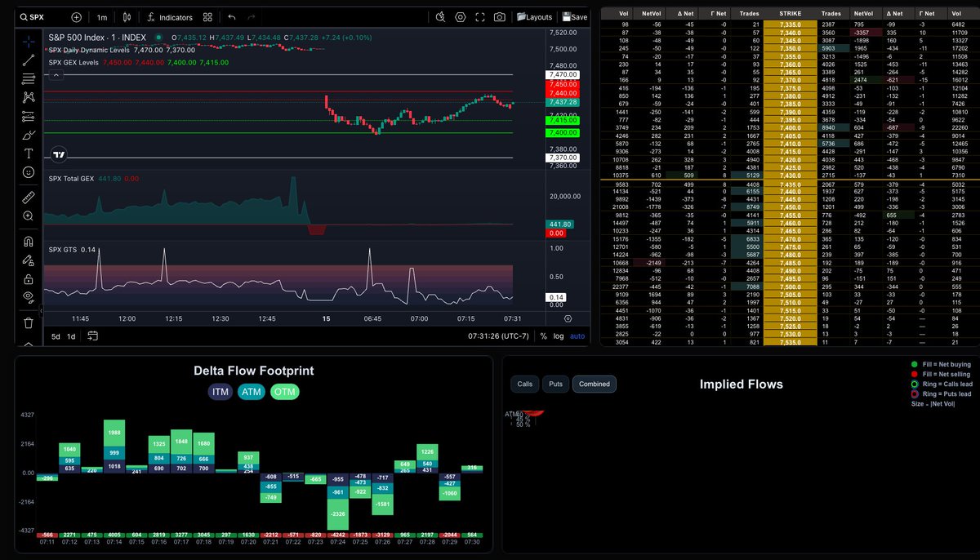Click the 7,415.00 green price level label
The width and height of the screenshot is (980, 560).
click(563, 121)
